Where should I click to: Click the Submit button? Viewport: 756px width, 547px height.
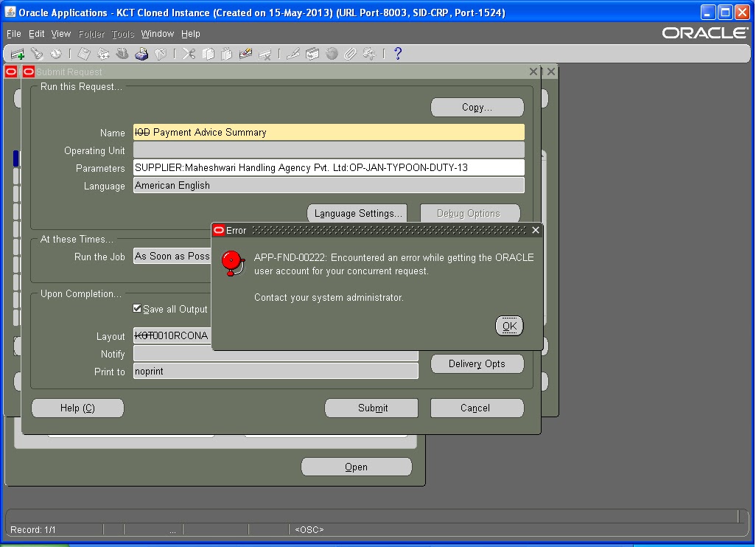(371, 408)
